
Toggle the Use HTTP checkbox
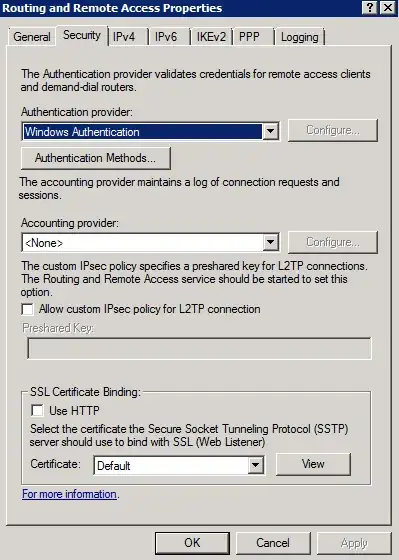click(37, 411)
